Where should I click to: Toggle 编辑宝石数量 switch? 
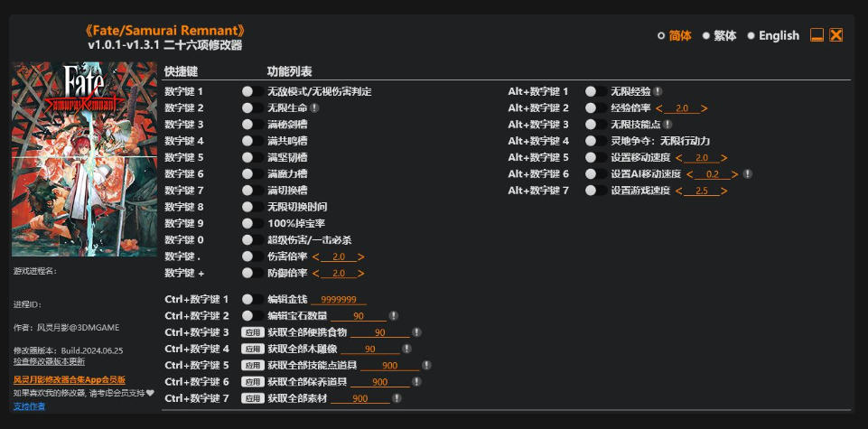click(x=252, y=315)
